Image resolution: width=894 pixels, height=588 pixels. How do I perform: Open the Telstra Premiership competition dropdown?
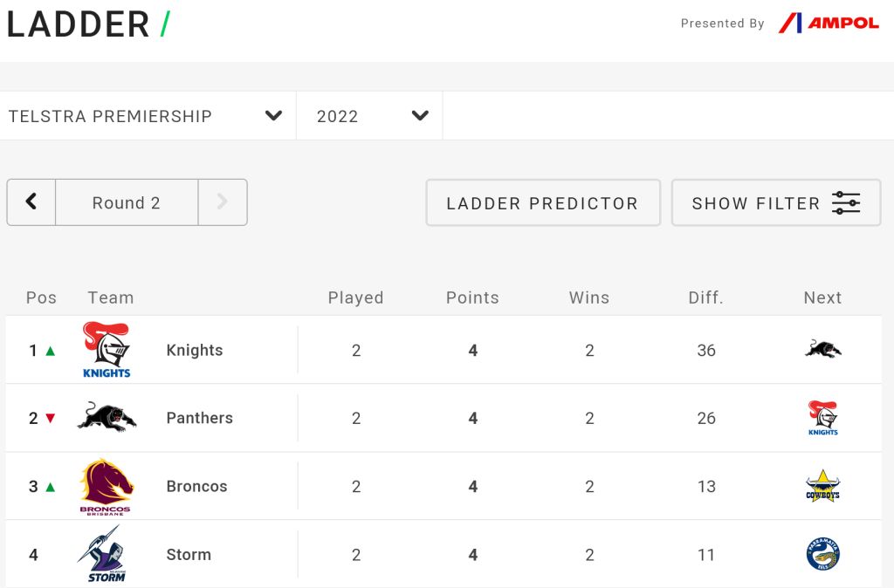[x=148, y=116]
